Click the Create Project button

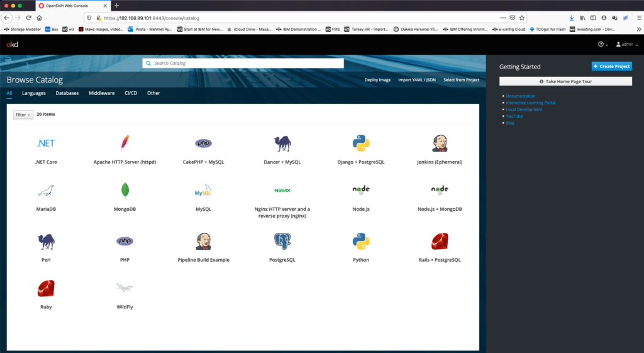(x=611, y=66)
